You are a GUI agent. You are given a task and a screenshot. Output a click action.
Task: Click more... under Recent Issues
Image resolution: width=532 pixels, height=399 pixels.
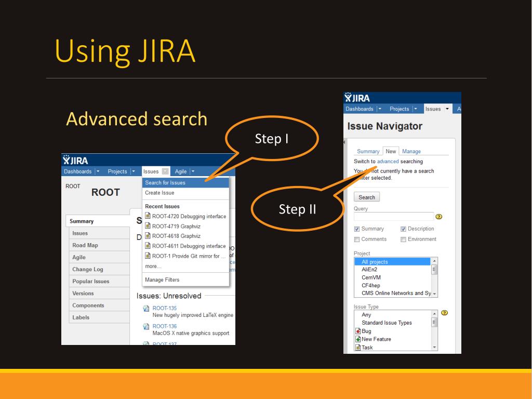tap(153, 267)
